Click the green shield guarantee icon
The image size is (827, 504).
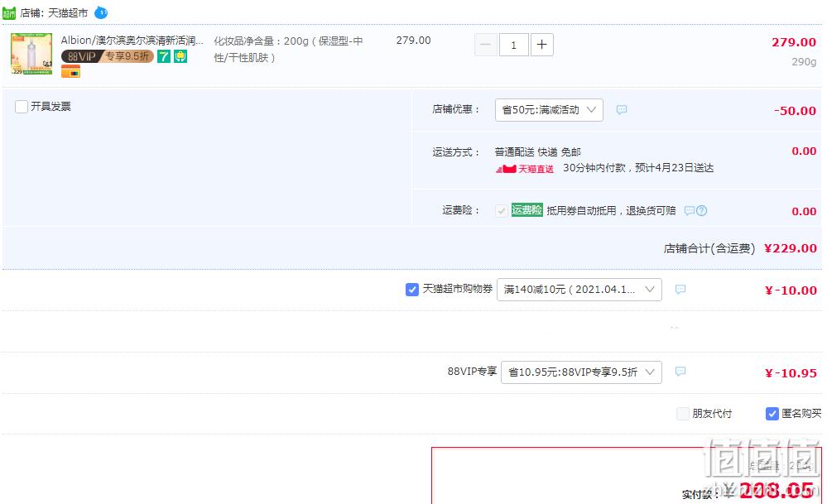click(x=180, y=56)
